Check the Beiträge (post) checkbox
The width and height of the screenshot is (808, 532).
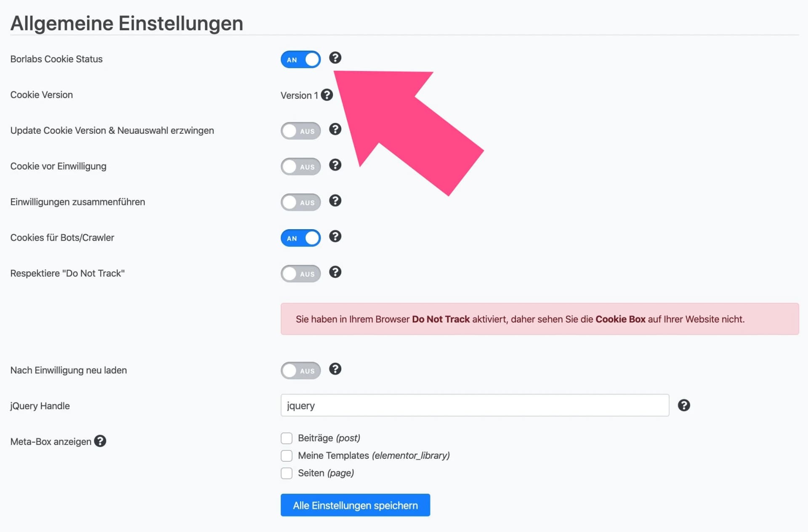pyautogui.click(x=286, y=438)
